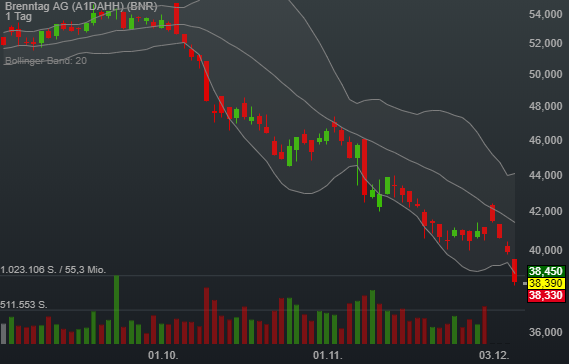
Task: Click the 01.10. date label
Action: point(163,355)
